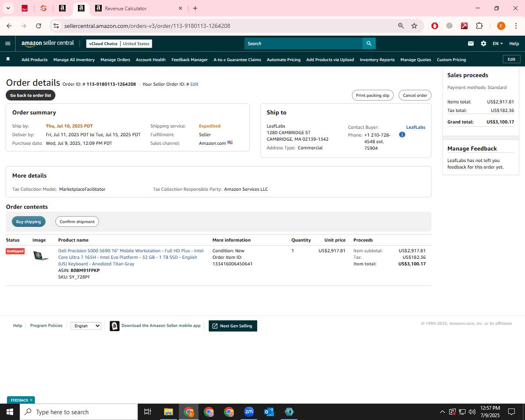525x420 pixels.
Task: Bookmark this page with the star icon
Action: [x=414, y=26]
